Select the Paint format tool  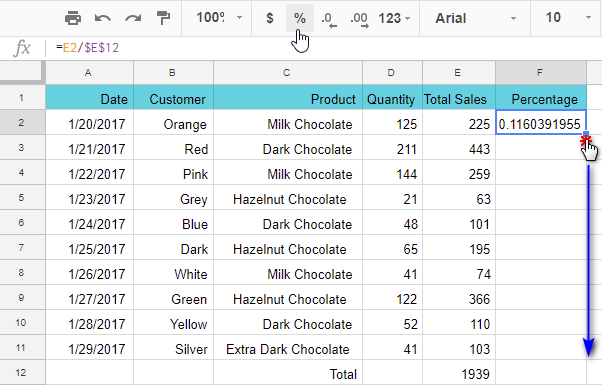click(164, 18)
